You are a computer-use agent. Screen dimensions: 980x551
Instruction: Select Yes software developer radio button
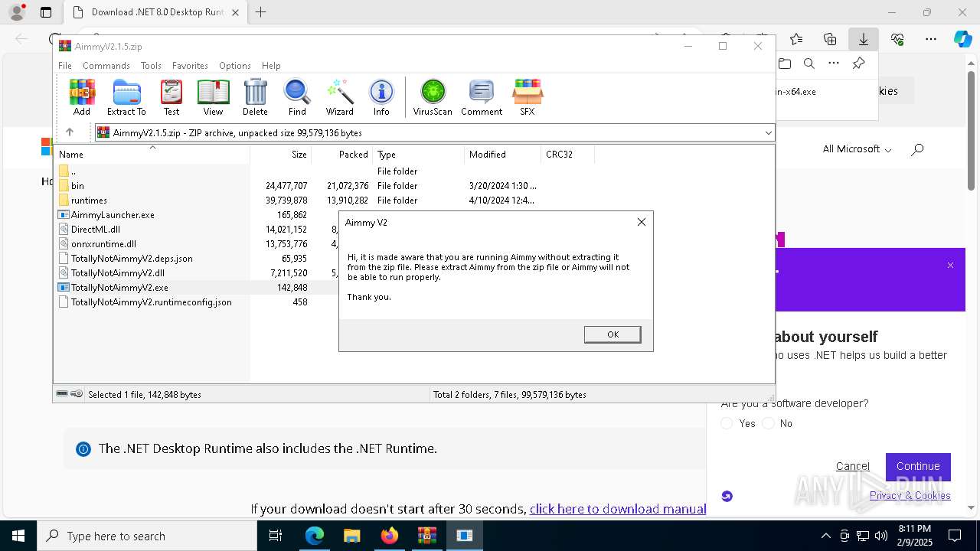tap(727, 423)
